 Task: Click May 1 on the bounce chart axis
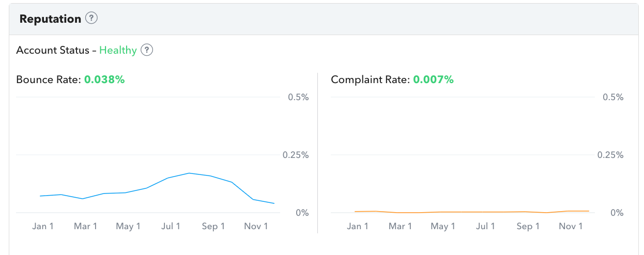tap(128, 226)
